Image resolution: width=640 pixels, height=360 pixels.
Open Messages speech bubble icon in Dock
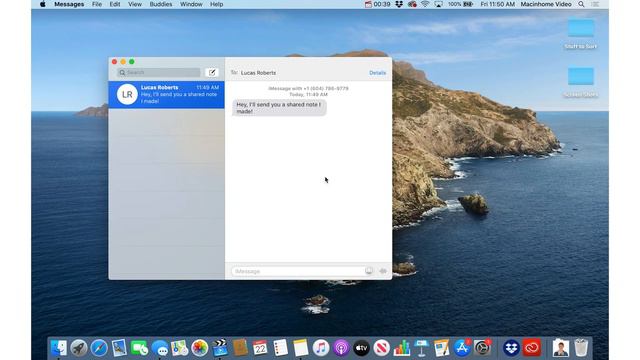point(160,348)
